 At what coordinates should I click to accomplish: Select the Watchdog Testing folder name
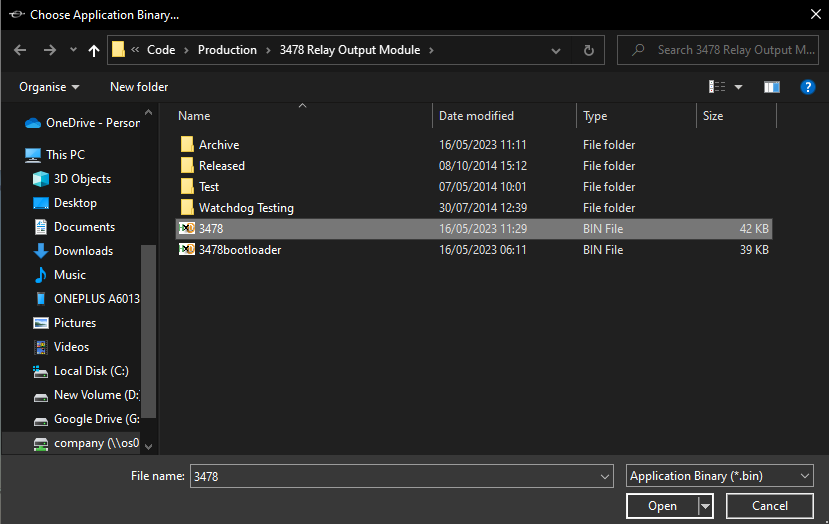246,208
